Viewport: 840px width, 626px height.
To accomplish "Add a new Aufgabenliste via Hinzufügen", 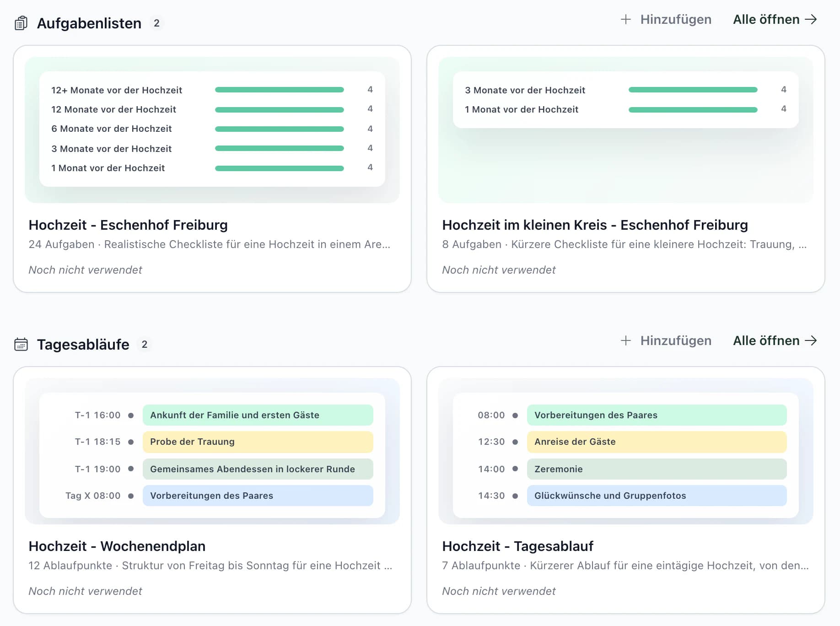I will pyautogui.click(x=666, y=19).
